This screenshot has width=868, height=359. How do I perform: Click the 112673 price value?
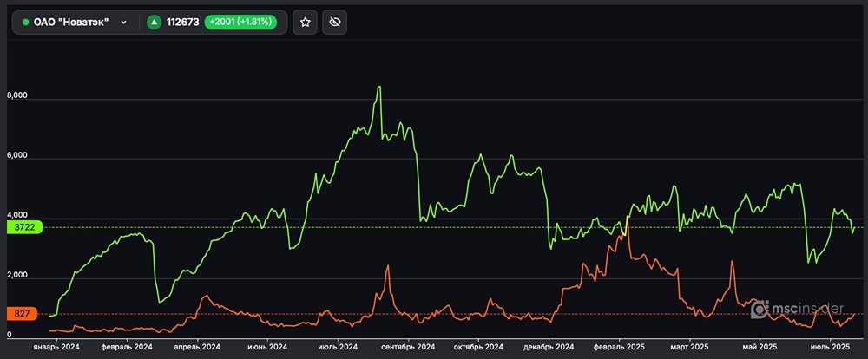click(x=182, y=23)
